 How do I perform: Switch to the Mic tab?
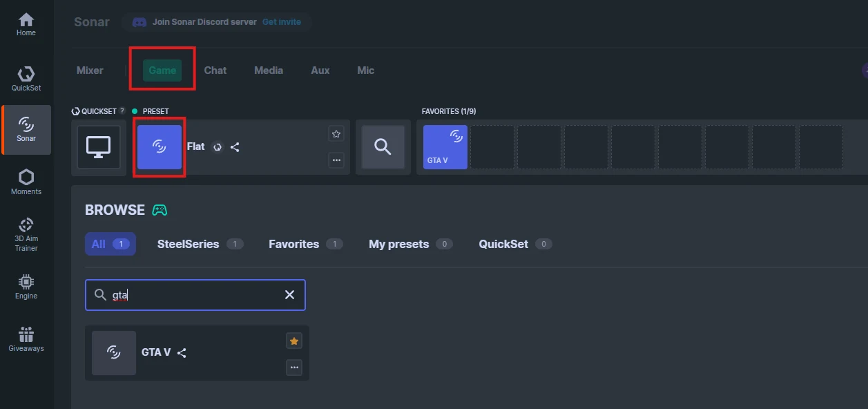(366, 70)
